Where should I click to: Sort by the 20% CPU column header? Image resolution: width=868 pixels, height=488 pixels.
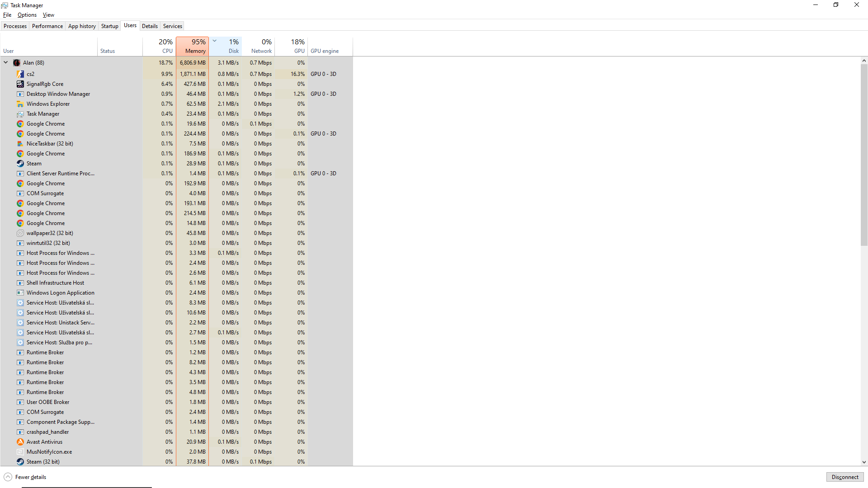[159, 46]
